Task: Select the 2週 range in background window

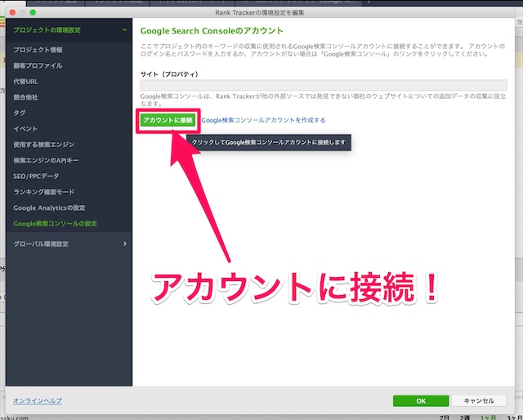Action: click(465, 418)
